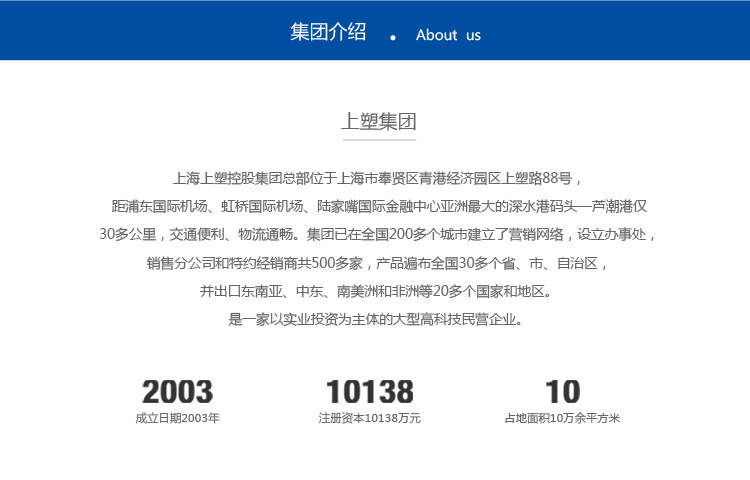Click the line 是一家以实业投资为主体的大型高科技民营企业
This screenshot has height=480, width=750.
(375, 319)
